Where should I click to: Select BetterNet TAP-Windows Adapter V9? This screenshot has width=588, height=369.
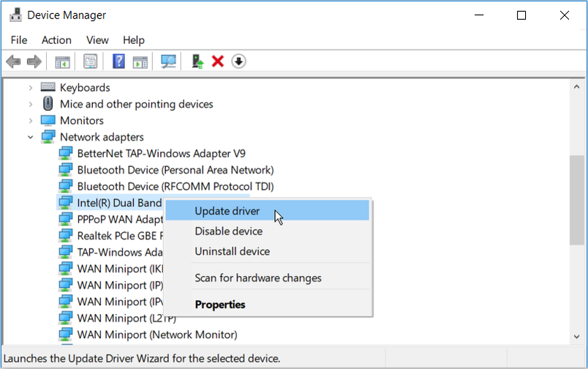161,154
